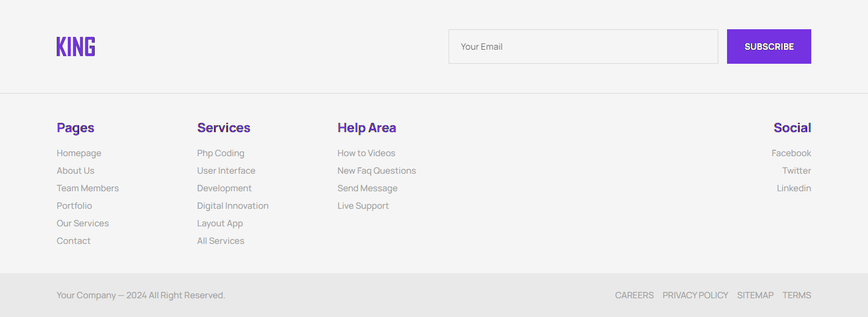Click the copyright text Your Company 2024

tap(141, 295)
